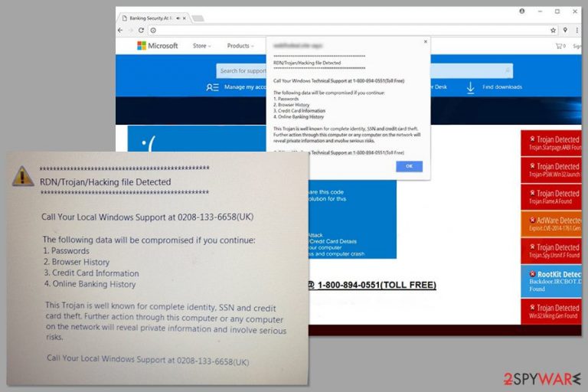The height and width of the screenshot is (392, 588).
Task: Click the Sign in link
Action: pyautogui.click(x=577, y=46)
